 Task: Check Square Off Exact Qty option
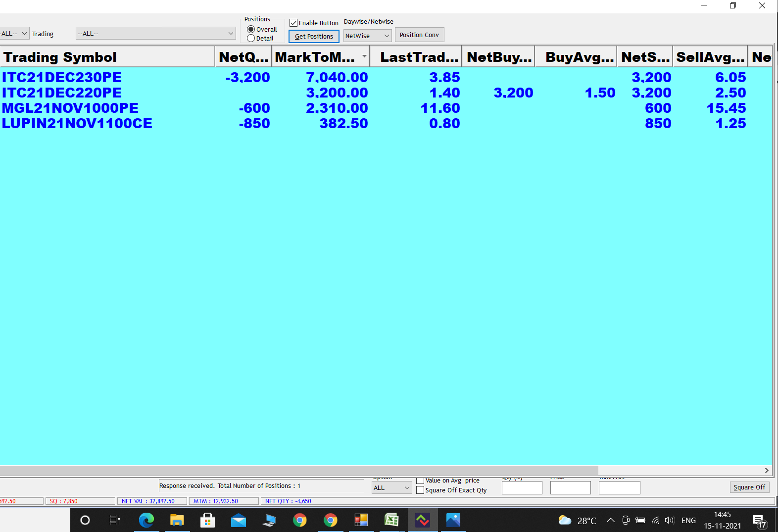(420, 490)
